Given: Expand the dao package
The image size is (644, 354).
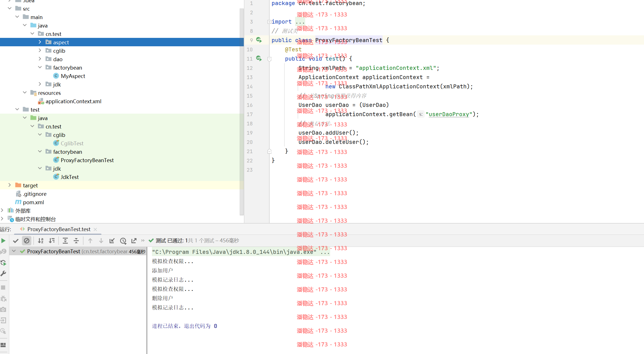Looking at the screenshot, I should [x=40, y=59].
